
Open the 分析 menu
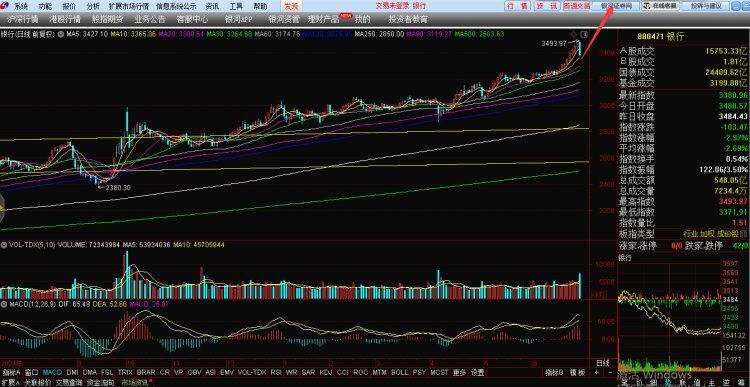pyautogui.click(x=93, y=6)
